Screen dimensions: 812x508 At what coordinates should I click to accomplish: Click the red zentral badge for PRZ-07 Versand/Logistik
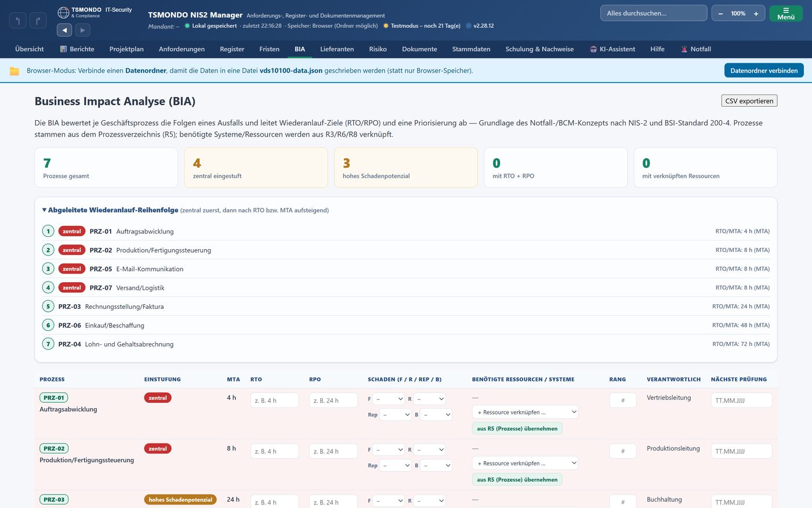pyautogui.click(x=72, y=287)
